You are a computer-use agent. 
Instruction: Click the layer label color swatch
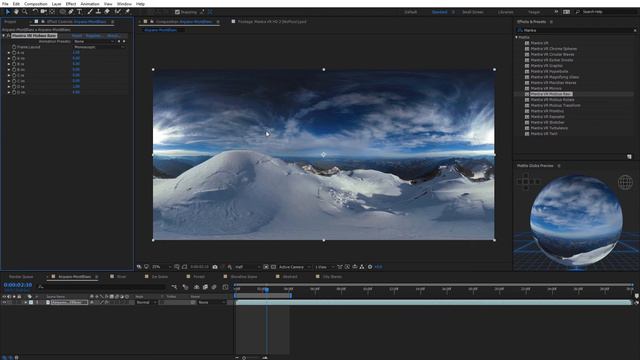31,302
